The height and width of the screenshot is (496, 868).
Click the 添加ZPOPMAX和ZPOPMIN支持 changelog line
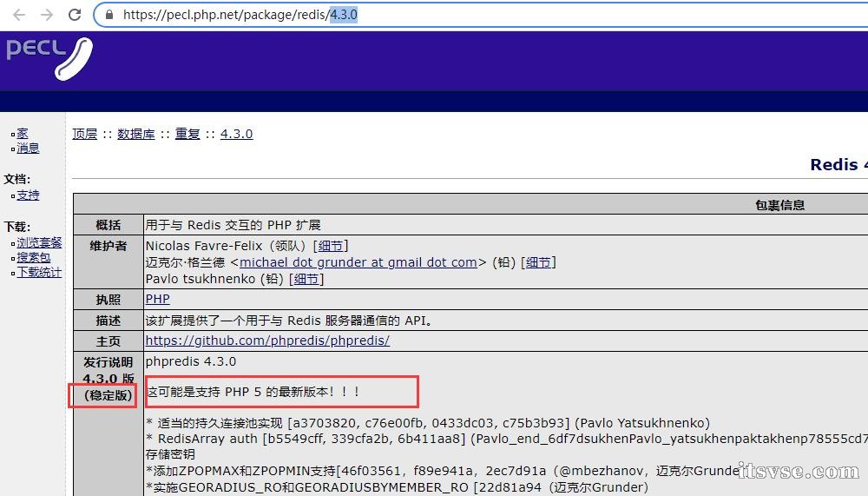pos(443,471)
